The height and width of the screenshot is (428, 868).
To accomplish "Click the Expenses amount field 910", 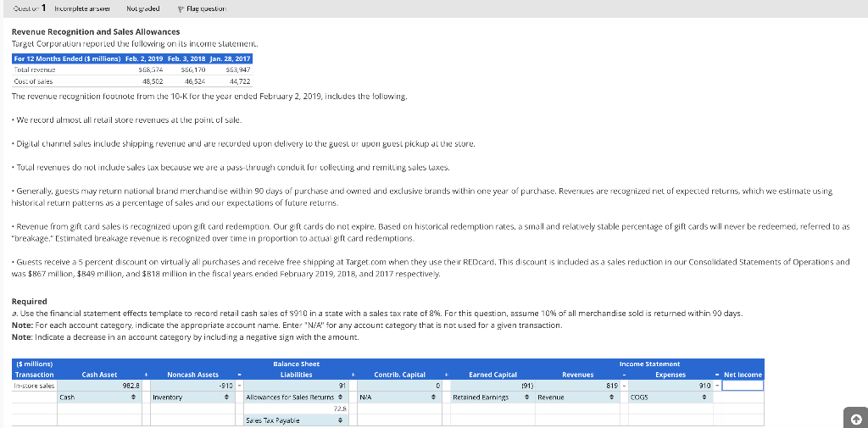I will (670, 385).
